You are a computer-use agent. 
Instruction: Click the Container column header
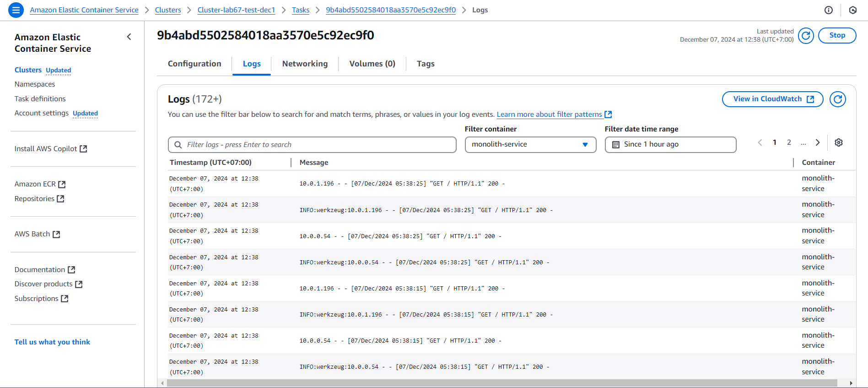point(819,163)
